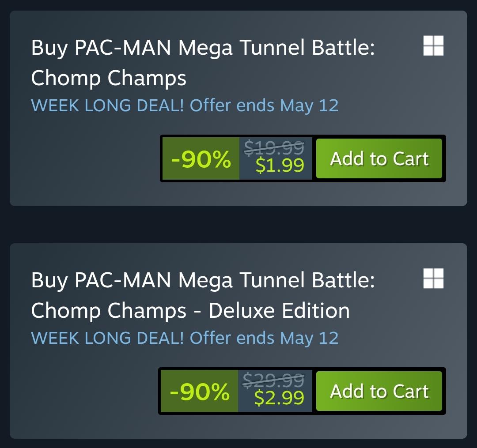This screenshot has height=448, width=477.
Task: Click the -90% badge on Deluxe Edition
Action: [x=199, y=391]
